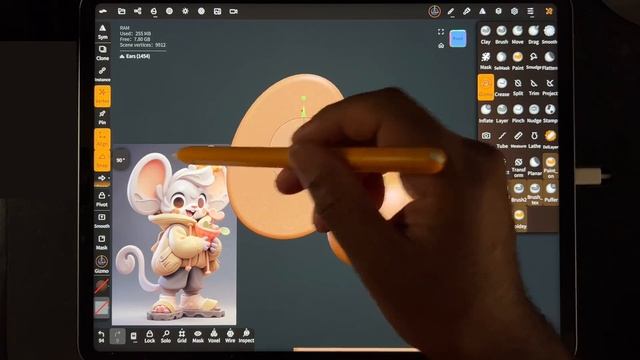Choose the Move tool
This screenshot has height=360, width=640.
518,35
